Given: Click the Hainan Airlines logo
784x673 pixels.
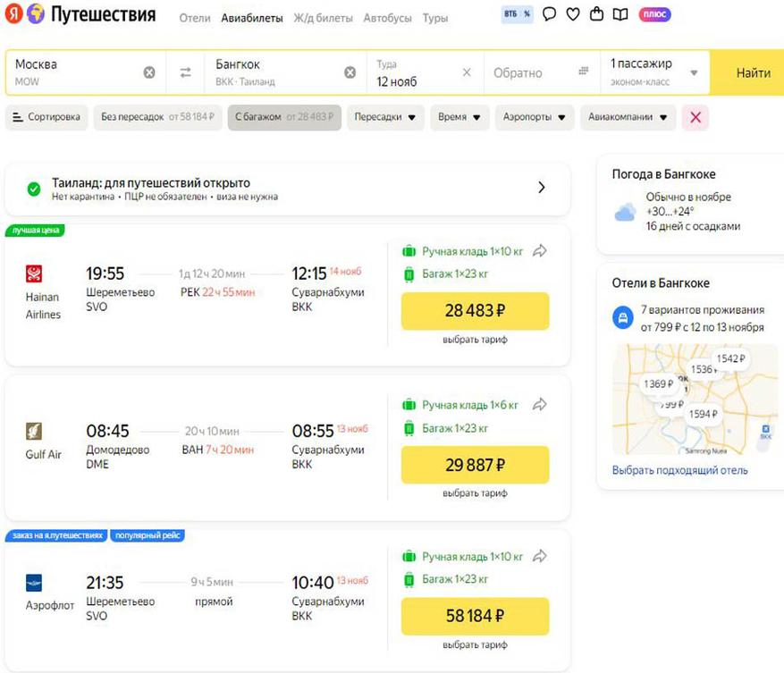Looking at the screenshot, I should [34, 273].
